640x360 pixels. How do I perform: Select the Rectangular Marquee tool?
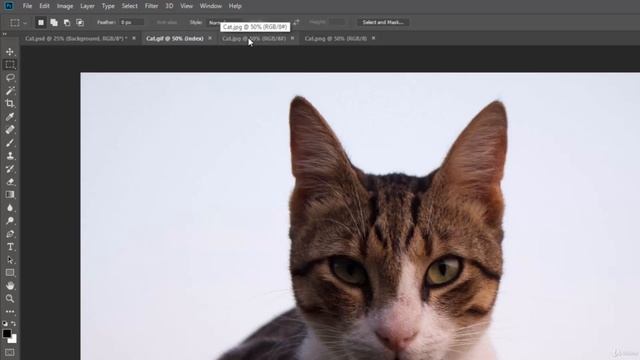pos(10,64)
